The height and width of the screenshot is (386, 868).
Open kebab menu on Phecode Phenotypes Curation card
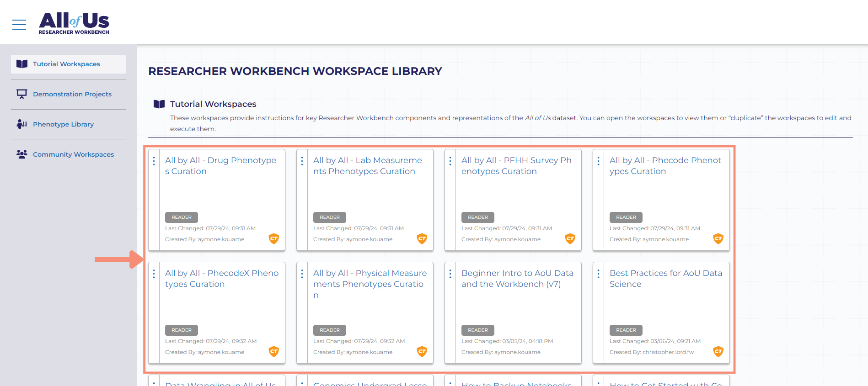tap(599, 161)
